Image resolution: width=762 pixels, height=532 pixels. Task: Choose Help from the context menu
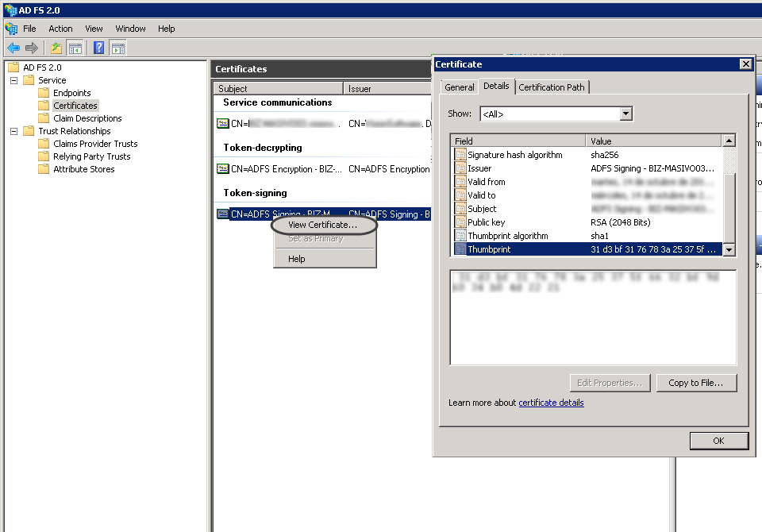(x=324, y=259)
